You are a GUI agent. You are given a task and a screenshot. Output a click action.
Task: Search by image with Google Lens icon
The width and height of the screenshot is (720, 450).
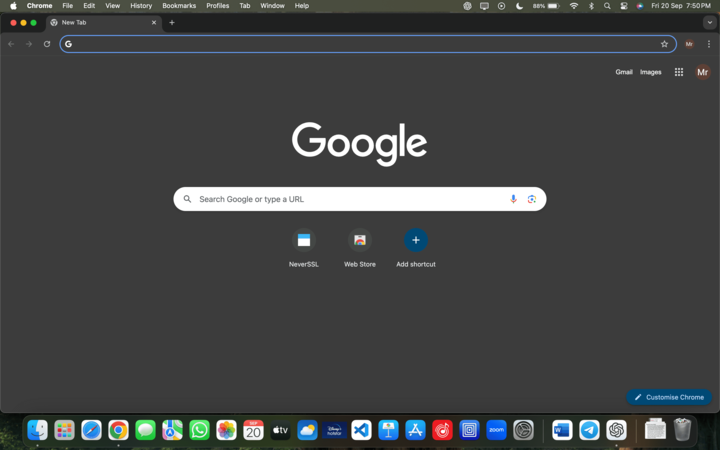tap(532, 199)
